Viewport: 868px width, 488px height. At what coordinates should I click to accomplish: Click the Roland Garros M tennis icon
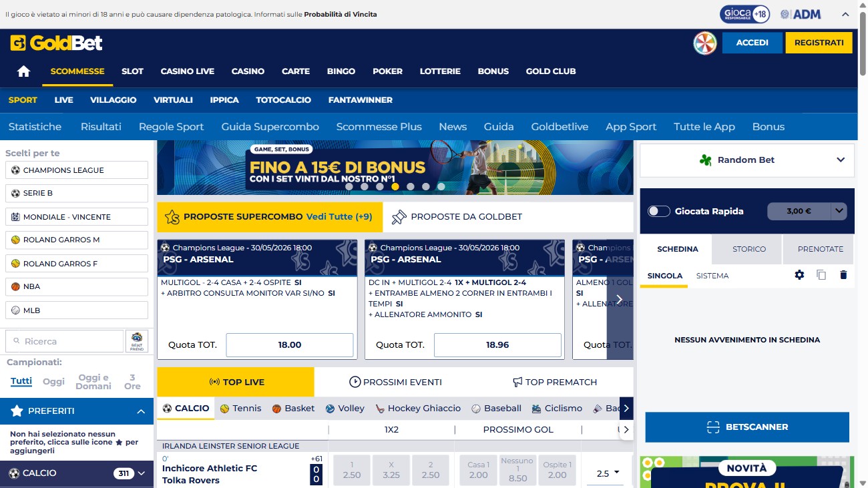pos(15,240)
